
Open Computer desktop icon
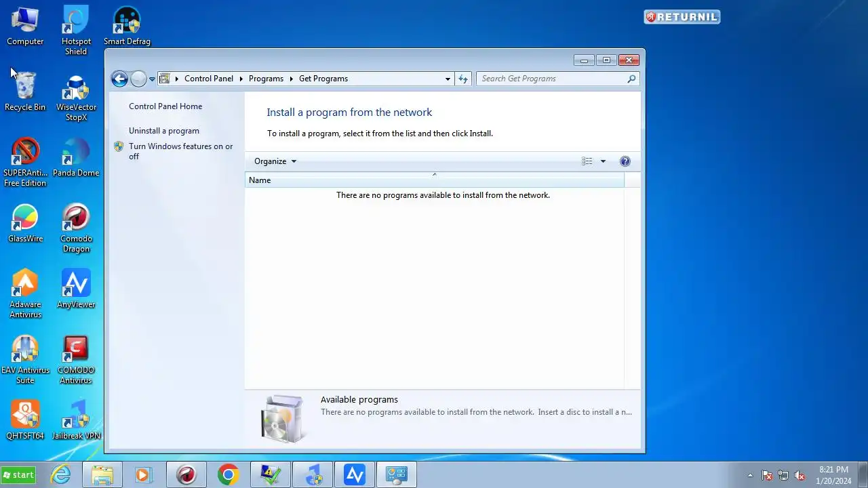25,26
